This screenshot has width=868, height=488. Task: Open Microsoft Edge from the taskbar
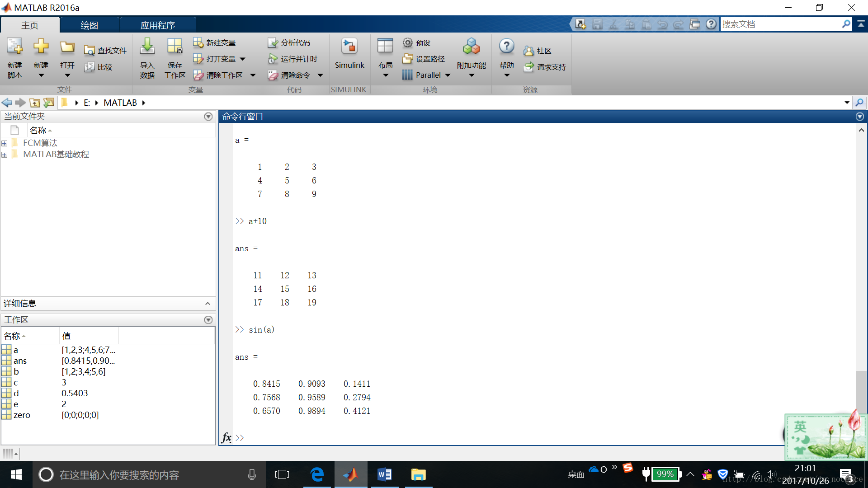pyautogui.click(x=317, y=474)
